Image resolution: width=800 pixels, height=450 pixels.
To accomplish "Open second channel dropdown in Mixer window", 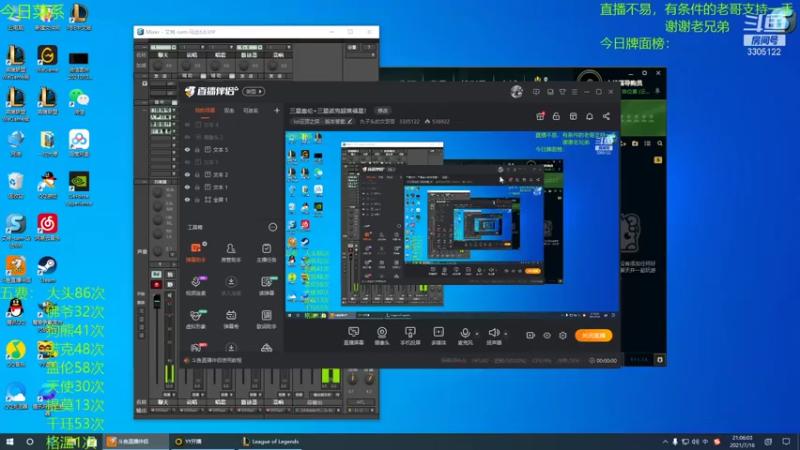I will coord(203,47).
